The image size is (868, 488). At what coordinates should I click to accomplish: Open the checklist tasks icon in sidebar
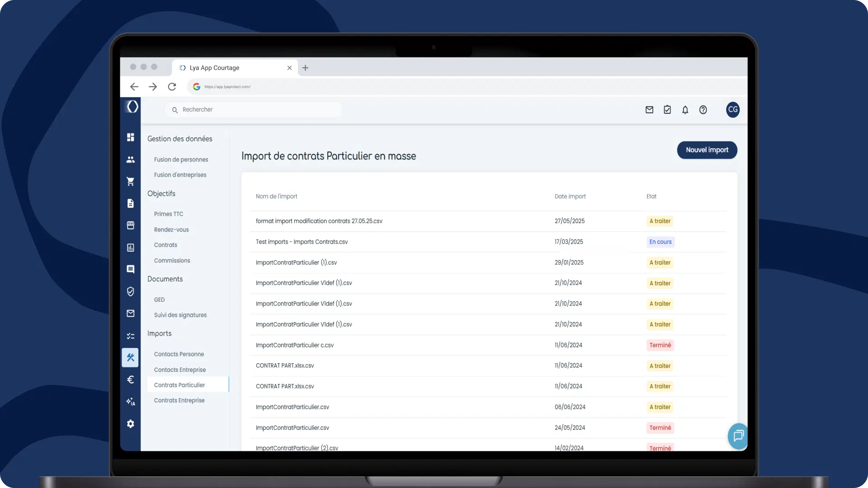coord(131,336)
